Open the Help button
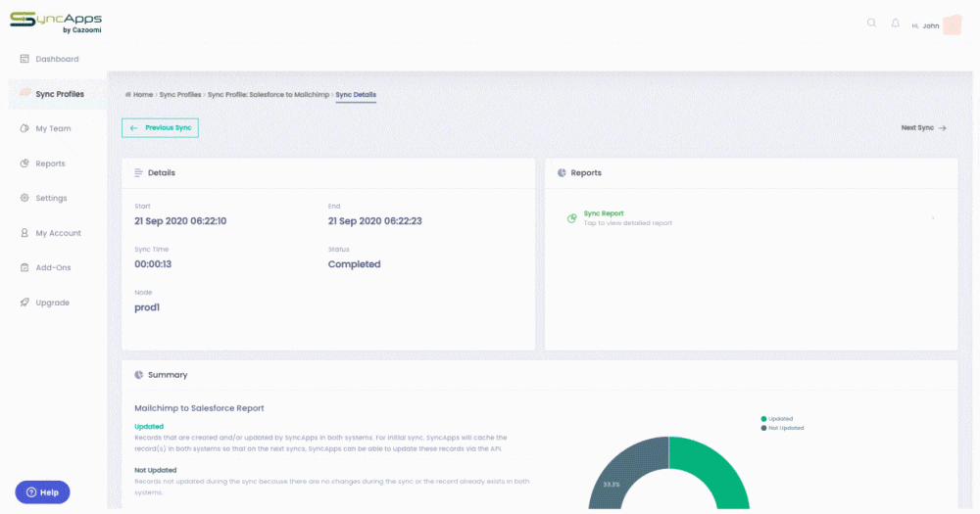This screenshot has height=514, width=980. tap(42, 492)
